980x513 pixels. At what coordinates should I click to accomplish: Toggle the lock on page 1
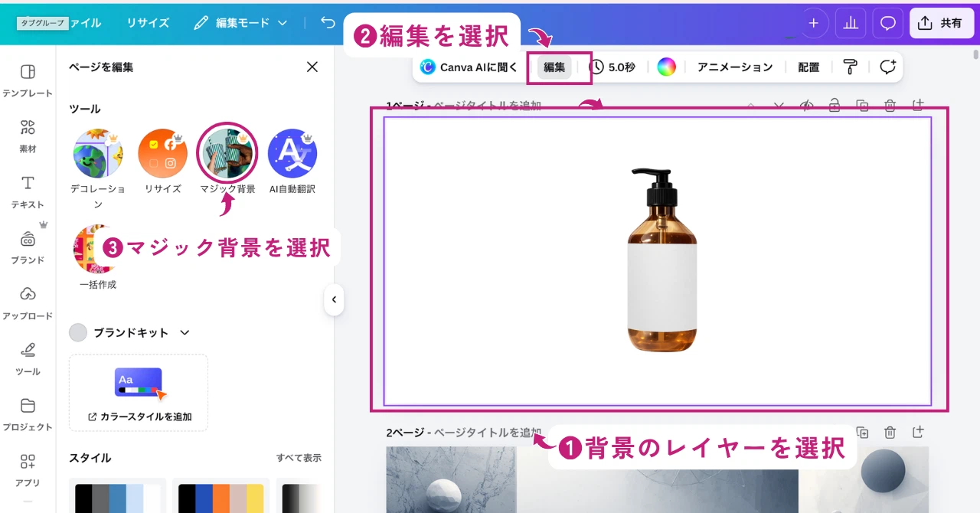click(x=835, y=106)
